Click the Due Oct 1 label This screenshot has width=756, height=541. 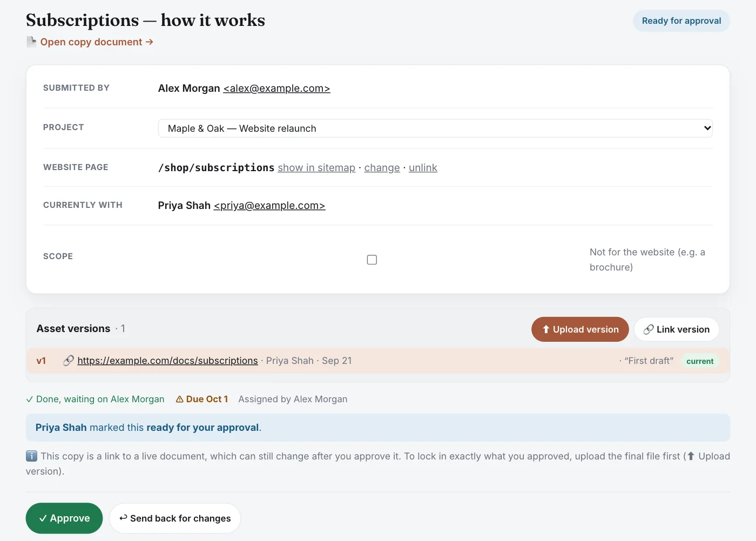[207, 400]
